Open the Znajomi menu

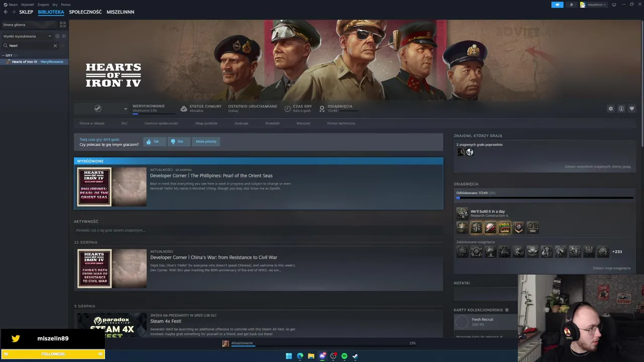pos(43,5)
